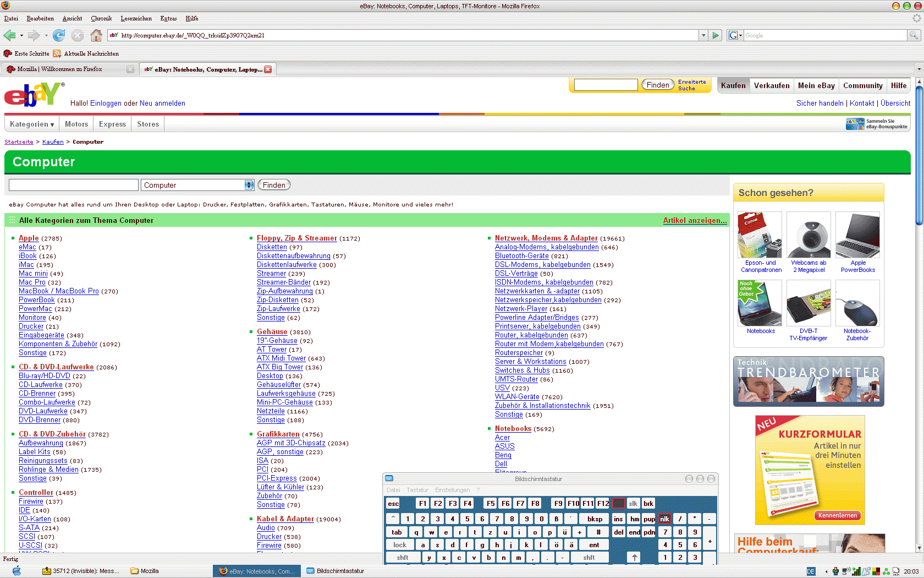924x578 pixels.
Task: Toggle the right shft key on Bildschirmtastatur
Action: (589, 558)
